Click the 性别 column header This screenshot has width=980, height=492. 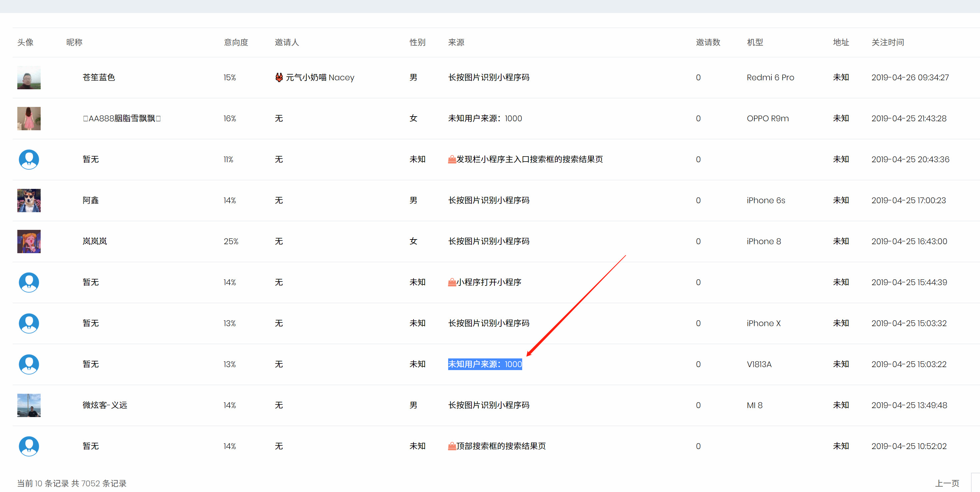click(417, 42)
